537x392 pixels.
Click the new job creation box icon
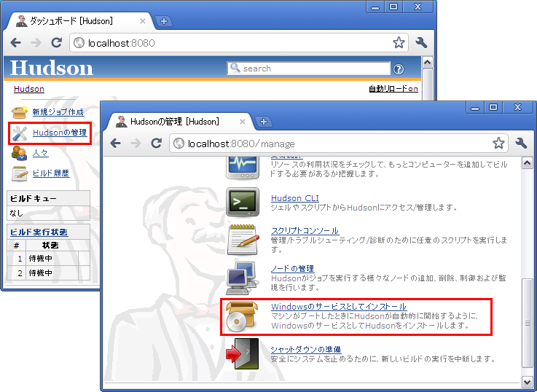(x=19, y=112)
